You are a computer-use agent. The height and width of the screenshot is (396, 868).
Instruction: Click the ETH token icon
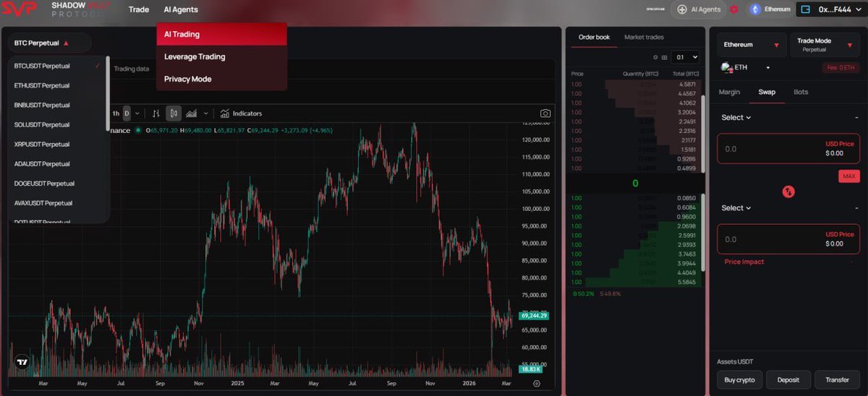(x=726, y=67)
